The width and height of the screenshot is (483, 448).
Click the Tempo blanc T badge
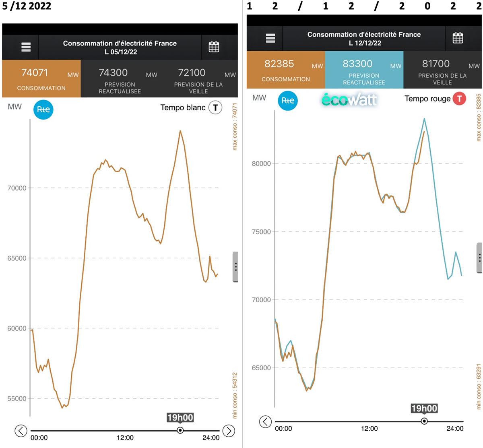(x=215, y=107)
